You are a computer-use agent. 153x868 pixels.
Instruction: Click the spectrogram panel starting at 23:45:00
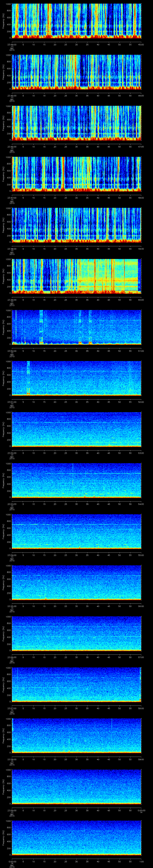[x=77, y=72]
